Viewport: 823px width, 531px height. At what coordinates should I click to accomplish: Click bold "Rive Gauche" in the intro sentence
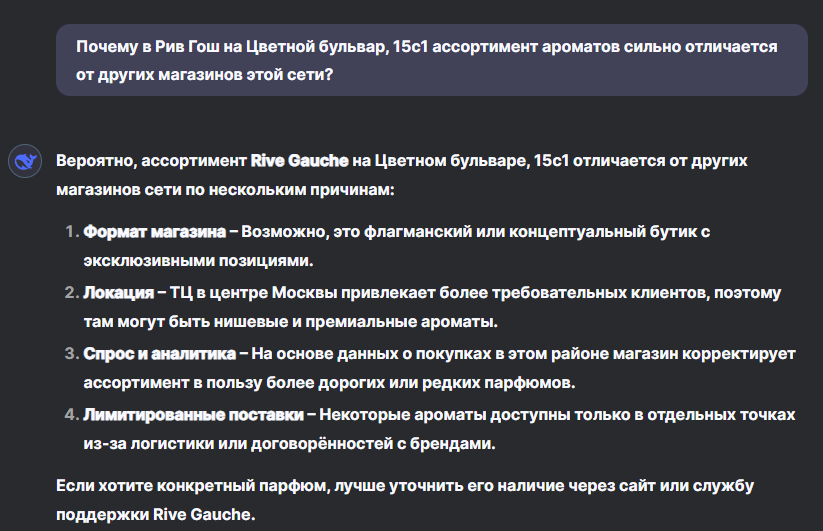[299, 160]
